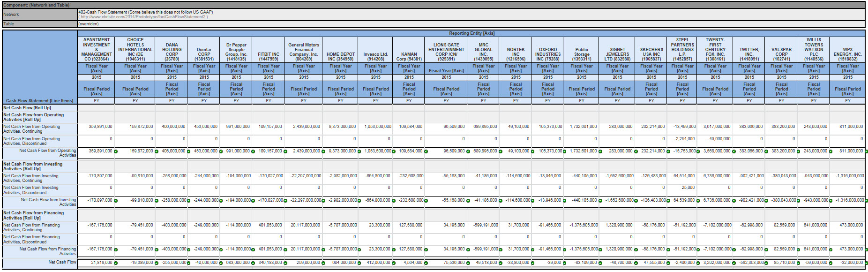
Task: Select the 402-Cash Flow Statement network title
Action: [x=146, y=12]
